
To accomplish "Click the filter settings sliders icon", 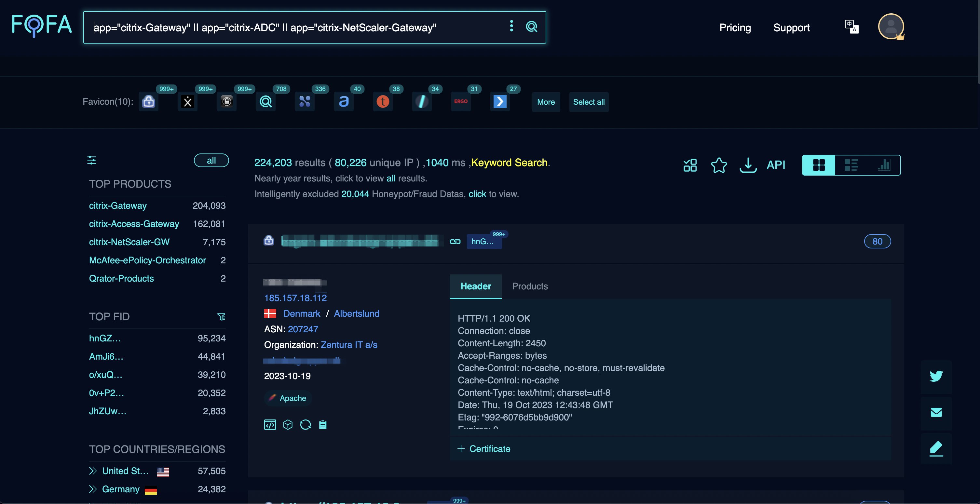I will 92,160.
